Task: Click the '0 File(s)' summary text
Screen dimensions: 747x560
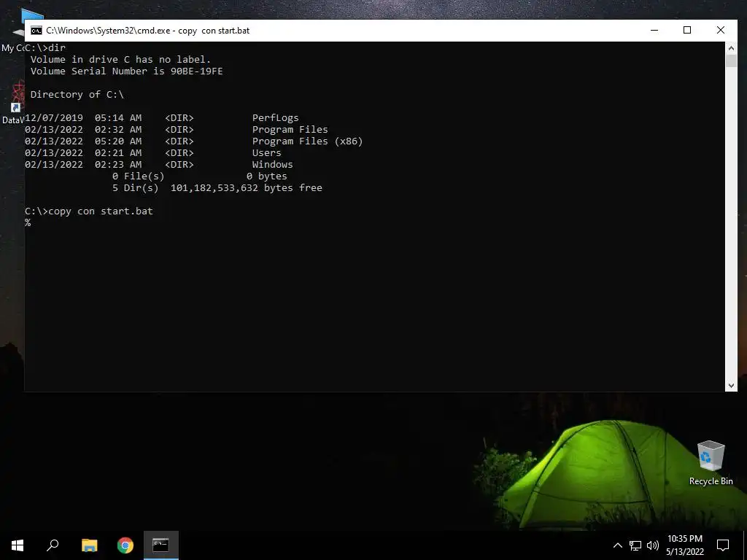Action: coord(138,176)
